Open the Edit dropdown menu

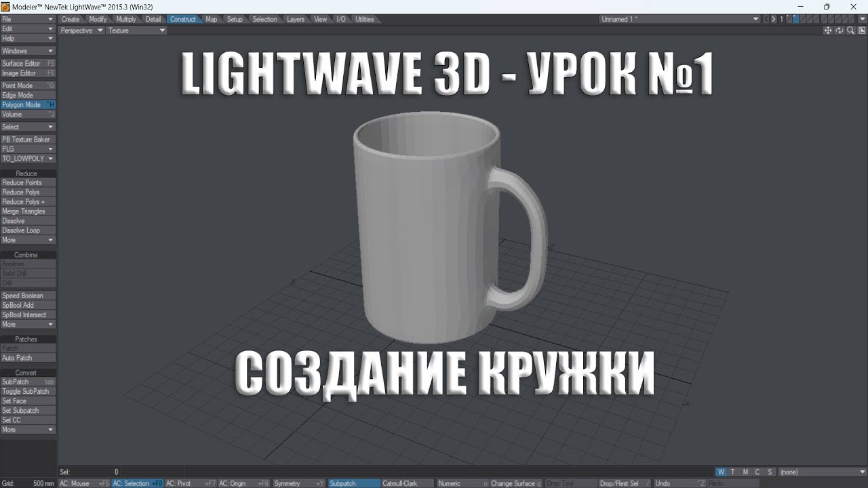[x=28, y=28]
